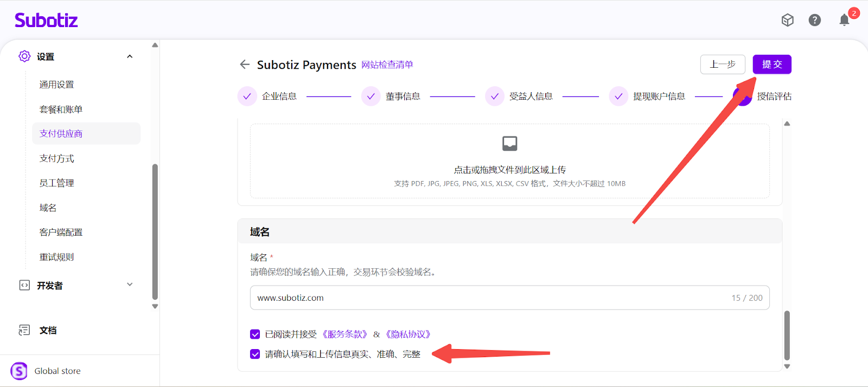Screen dimensions: 868x387
Task: Collapse the 设置 section chevron
Action: (130, 56)
